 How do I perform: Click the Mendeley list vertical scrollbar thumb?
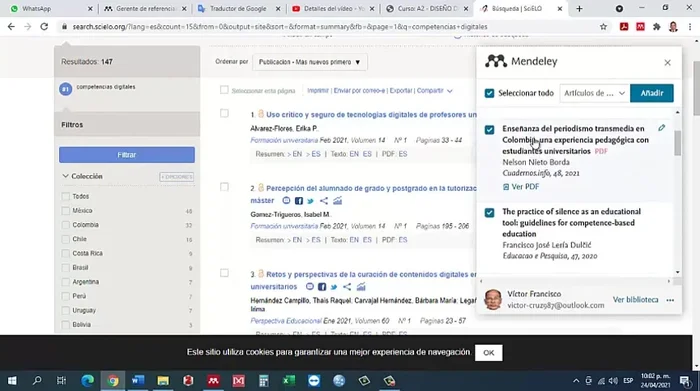[x=677, y=143]
